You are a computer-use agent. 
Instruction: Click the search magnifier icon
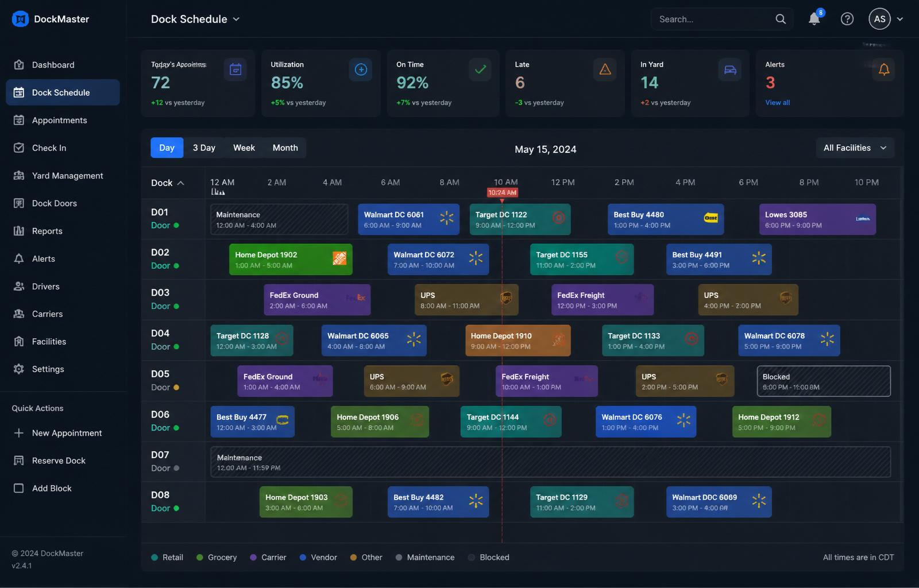781,19
